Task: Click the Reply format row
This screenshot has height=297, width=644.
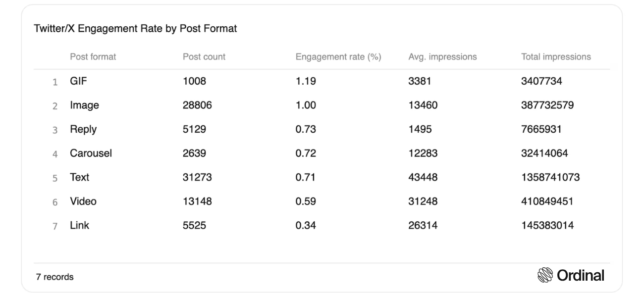Action: [x=322, y=129]
